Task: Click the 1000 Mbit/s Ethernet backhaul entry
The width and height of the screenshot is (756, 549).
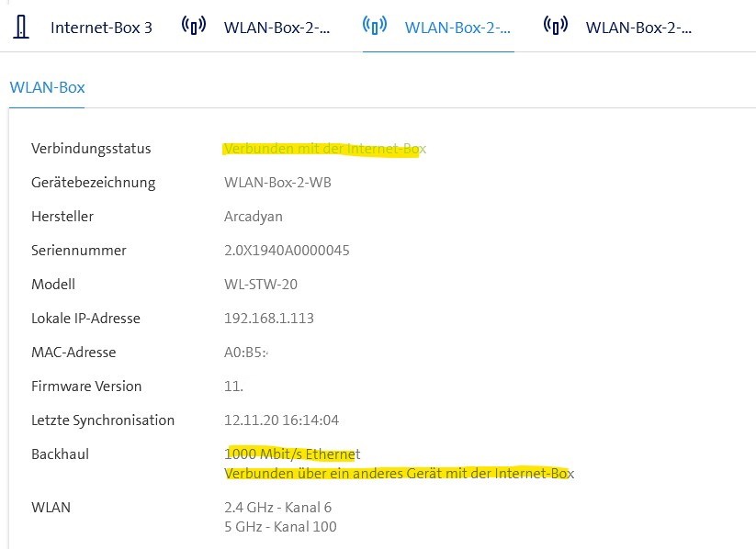Action: point(290,454)
